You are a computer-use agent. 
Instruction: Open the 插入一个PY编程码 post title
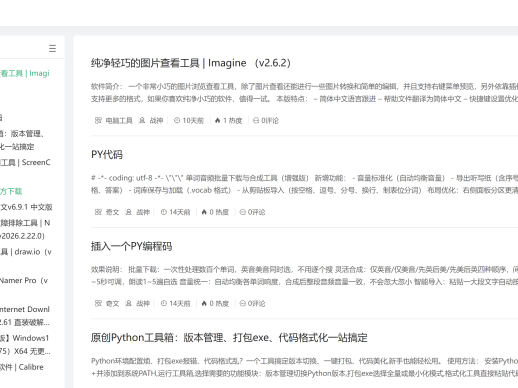[x=131, y=246]
